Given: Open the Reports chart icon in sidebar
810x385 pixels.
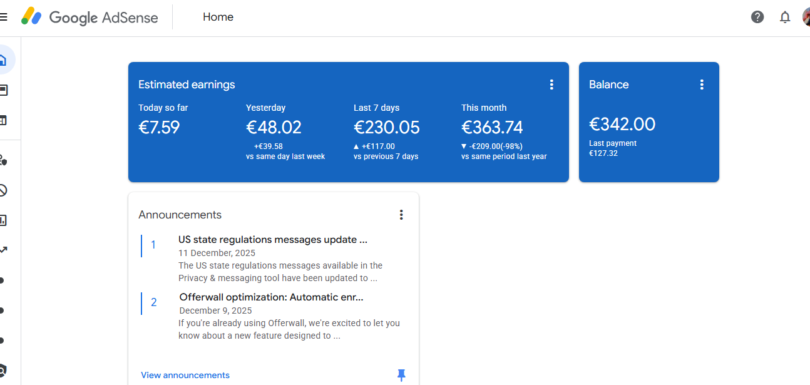Looking at the screenshot, I should coord(3,221).
